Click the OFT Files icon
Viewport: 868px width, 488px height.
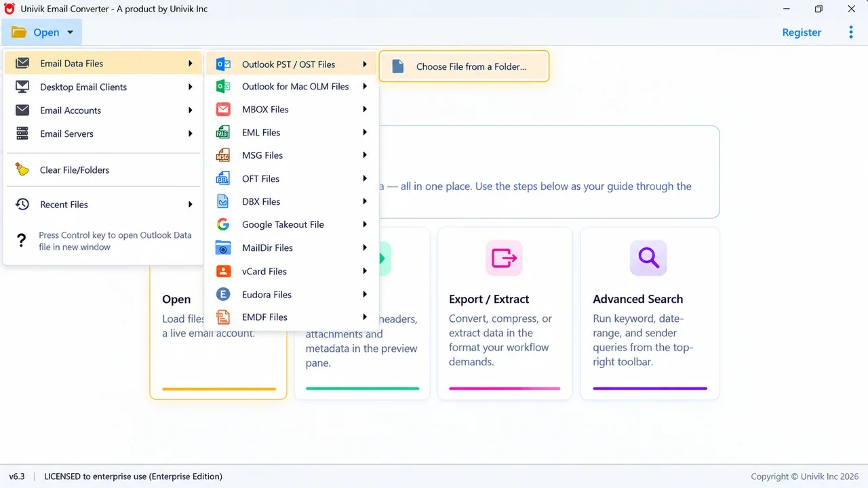[x=222, y=179]
